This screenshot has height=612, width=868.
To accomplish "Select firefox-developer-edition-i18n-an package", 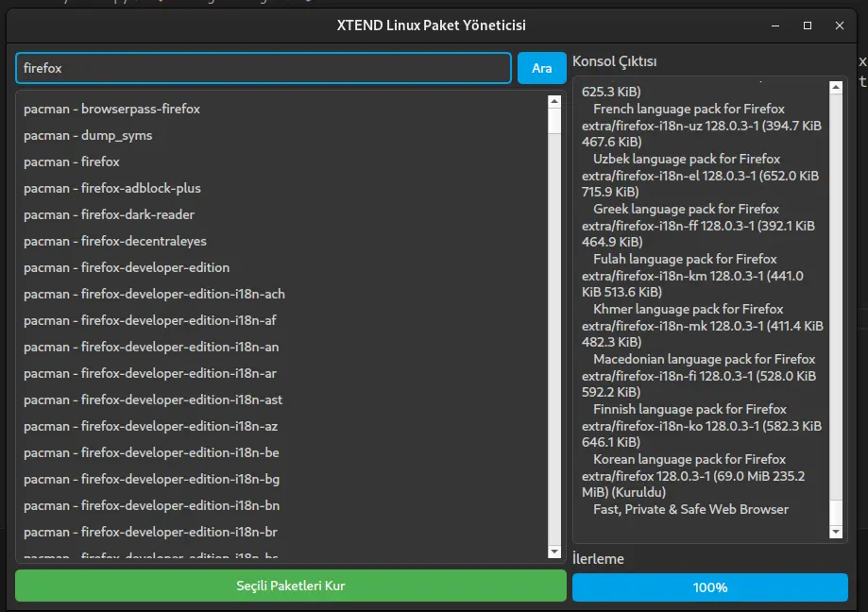I will (282, 347).
